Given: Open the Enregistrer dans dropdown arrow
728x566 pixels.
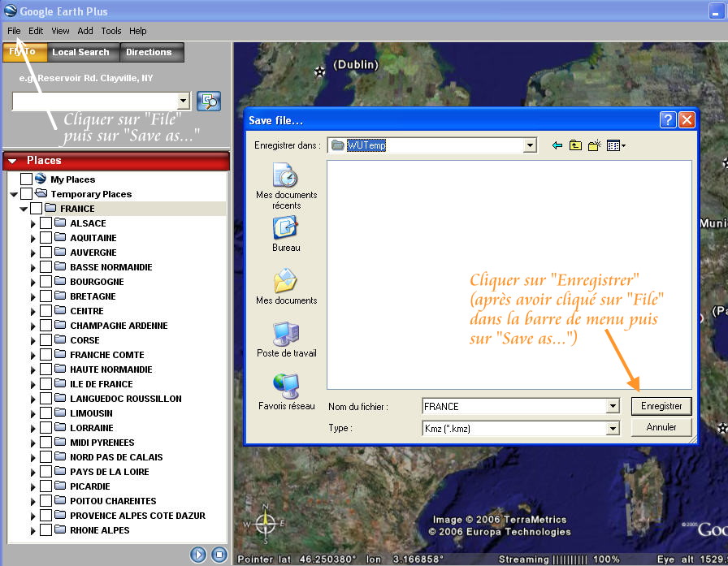Looking at the screenshot, I should point(529,145).
